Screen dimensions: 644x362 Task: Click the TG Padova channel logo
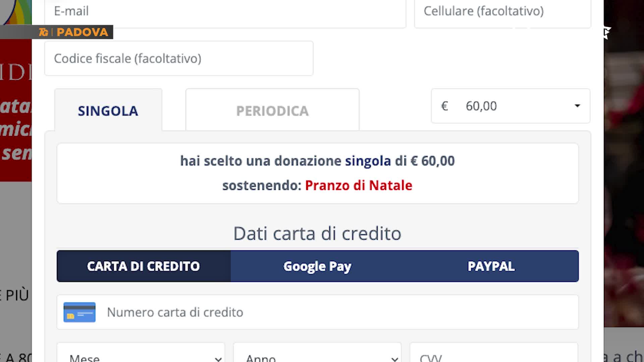click(73, 32)
